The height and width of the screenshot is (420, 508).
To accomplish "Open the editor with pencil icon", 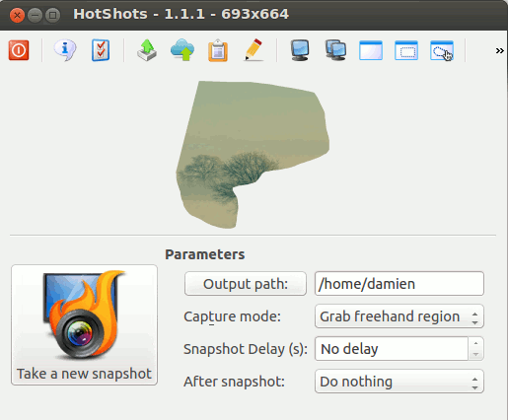I will (254, 50).
